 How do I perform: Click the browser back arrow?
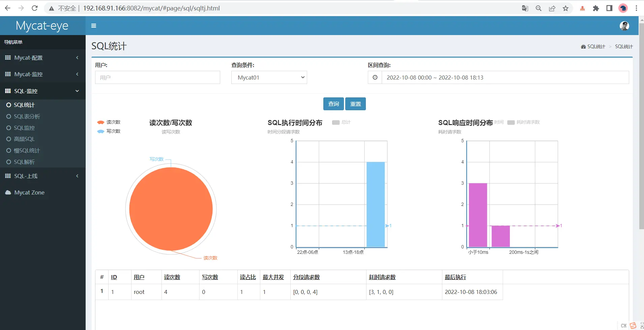pos(8,8)
